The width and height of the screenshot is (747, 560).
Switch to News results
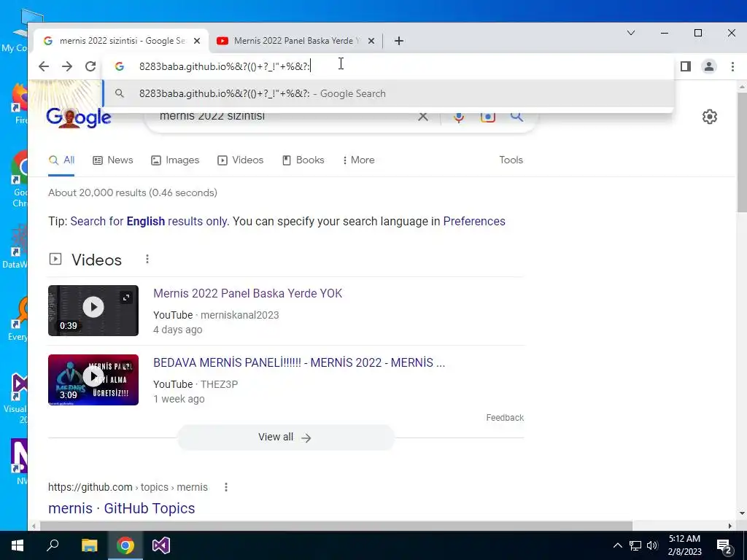[x=113, y=160]
